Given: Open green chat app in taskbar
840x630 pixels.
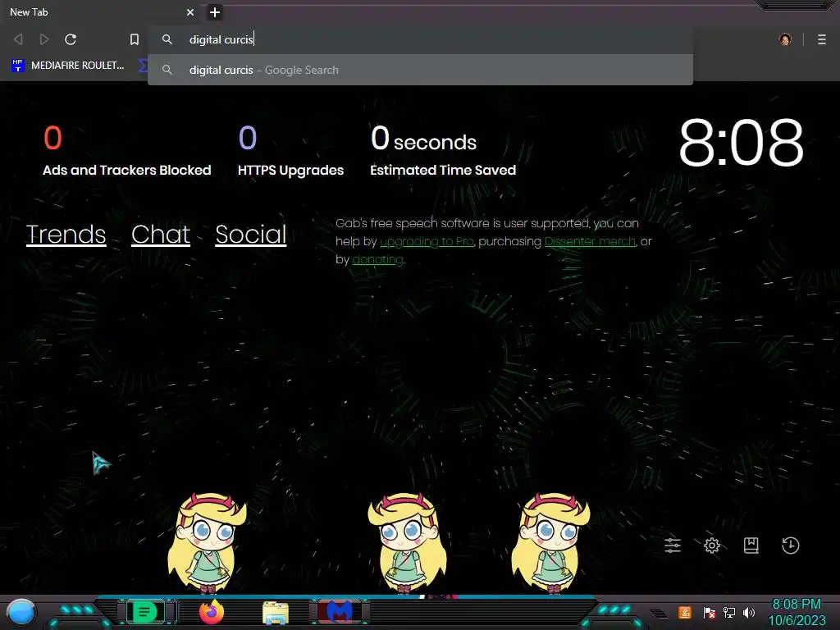Looking at the screenshot, I should point(144,612).
